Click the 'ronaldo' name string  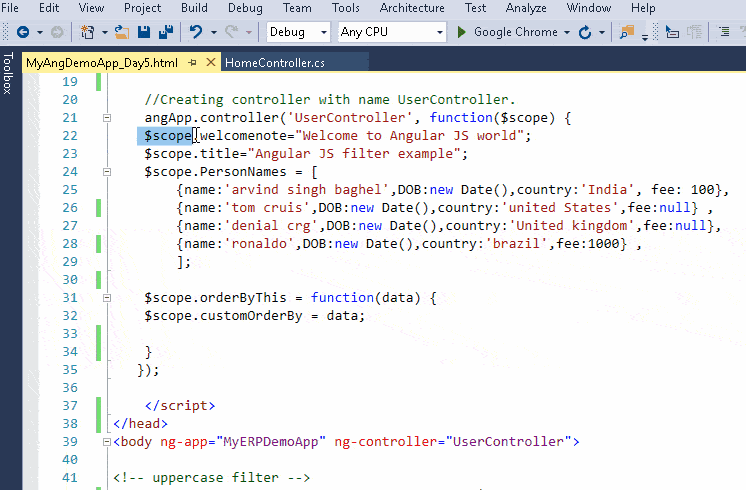click(x=259, y=244)
